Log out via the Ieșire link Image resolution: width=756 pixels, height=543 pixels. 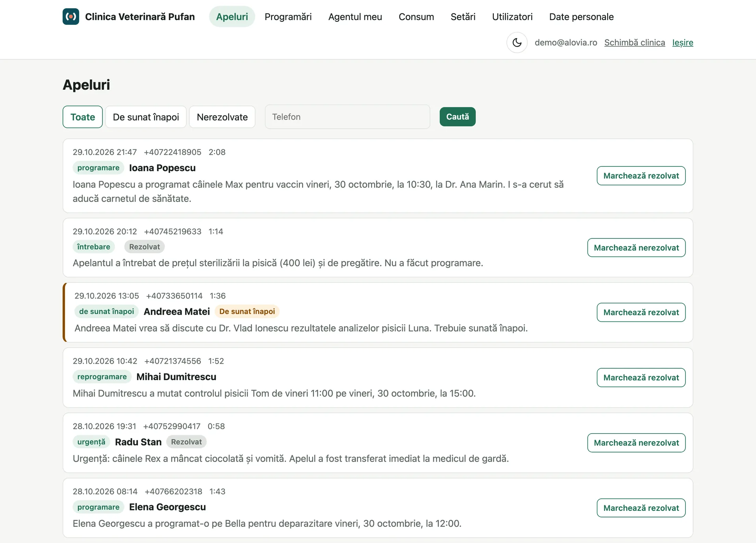tap(682, 42)
